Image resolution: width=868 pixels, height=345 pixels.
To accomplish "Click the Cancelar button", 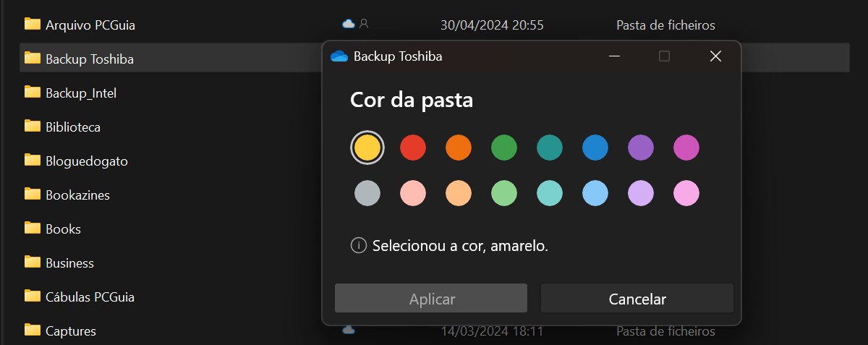I will [637, 299].
